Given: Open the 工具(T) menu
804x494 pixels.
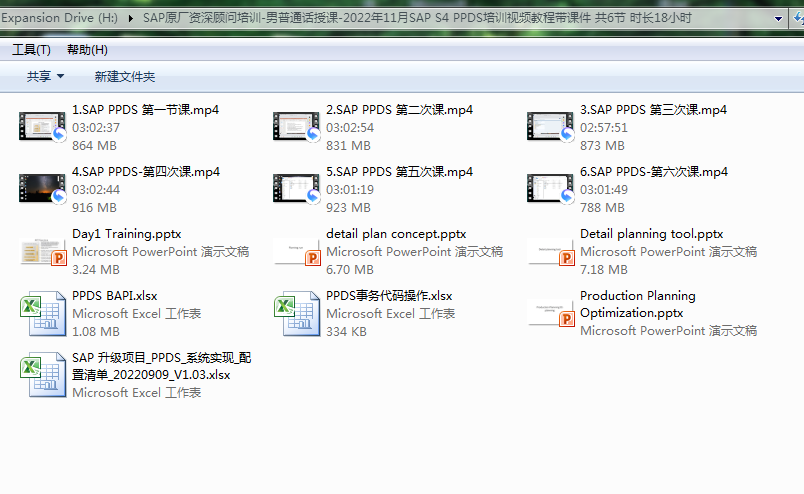Looking at the screenshot, I should [x=31, y=50].
